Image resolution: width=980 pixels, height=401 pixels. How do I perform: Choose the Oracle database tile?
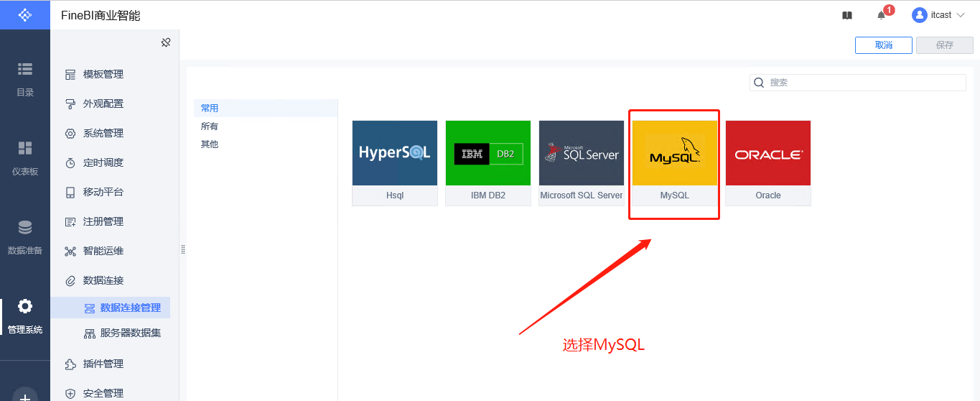pyautogui.click(x=768, y=163)
